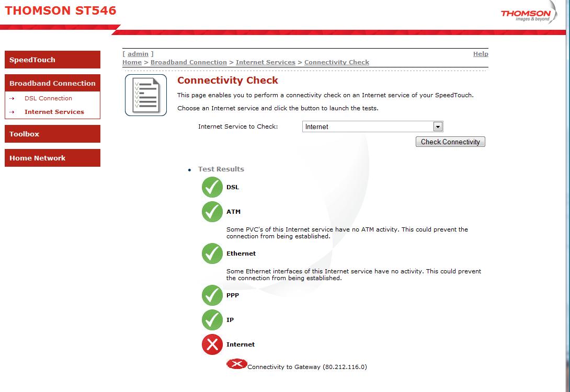Go to DSL Connection in the sidebar

pyautogui.click(x=48, y=98)
